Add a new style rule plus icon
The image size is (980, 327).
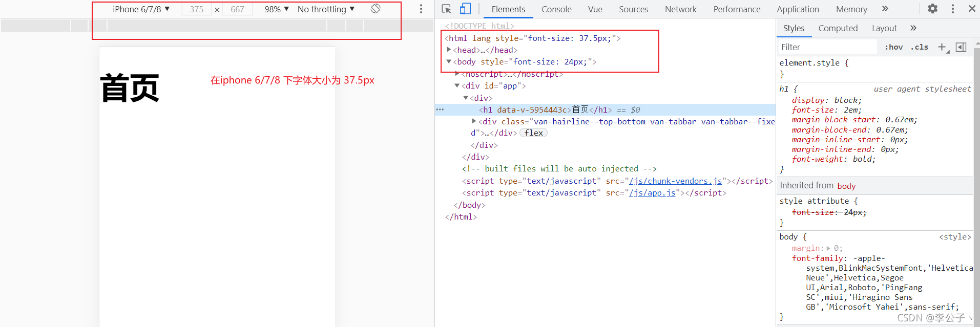(x=942, y=47)
